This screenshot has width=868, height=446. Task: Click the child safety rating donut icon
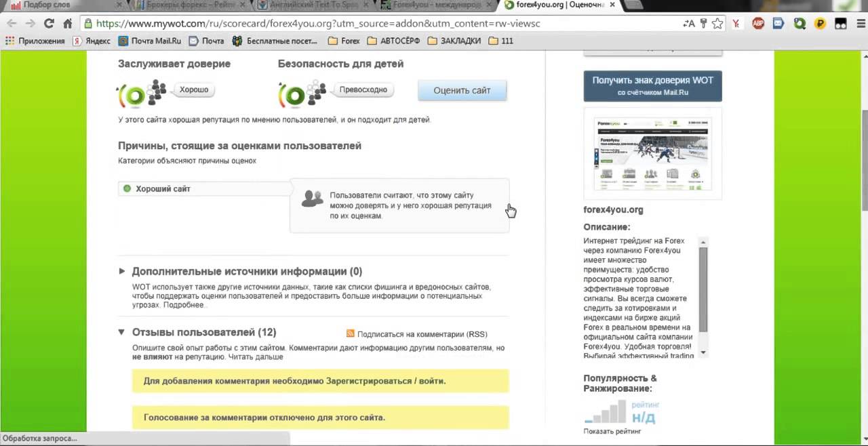point(294,96)
